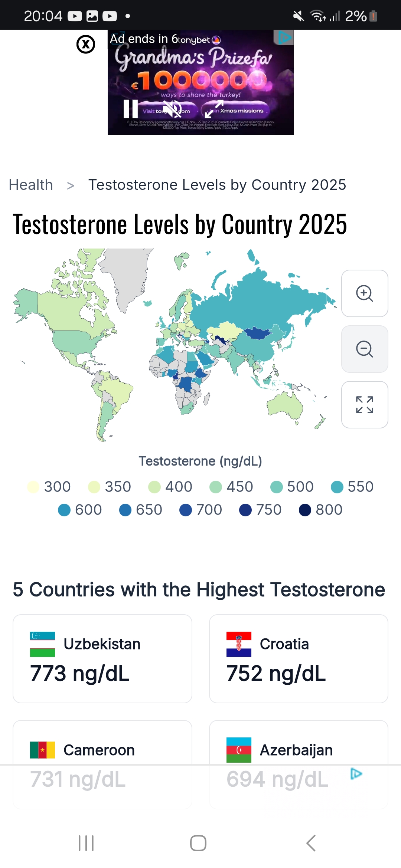Tap the Android back arrow
This screenshot has height=868, width=401.
(311, 843)
